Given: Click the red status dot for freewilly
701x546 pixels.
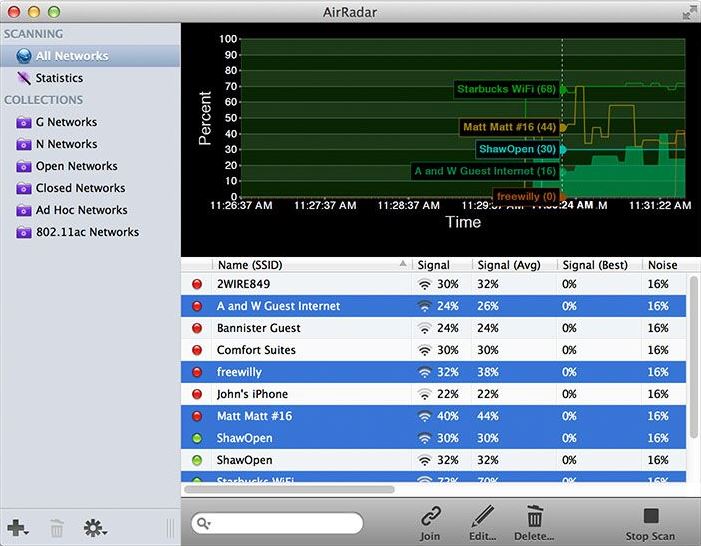Looking at the screenshot, I should click(197, 372).
